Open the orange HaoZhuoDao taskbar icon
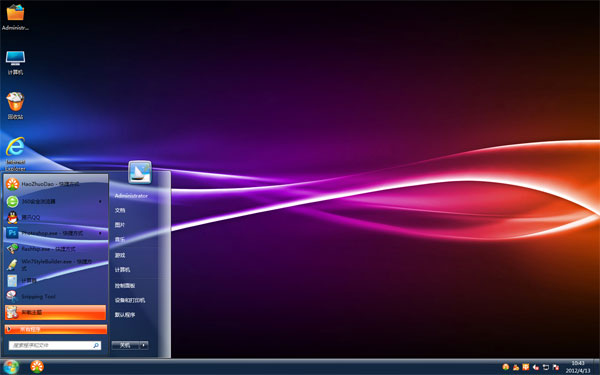Image resolution: width=600 pixels, height=375 pixels. (x=37, y=367)
